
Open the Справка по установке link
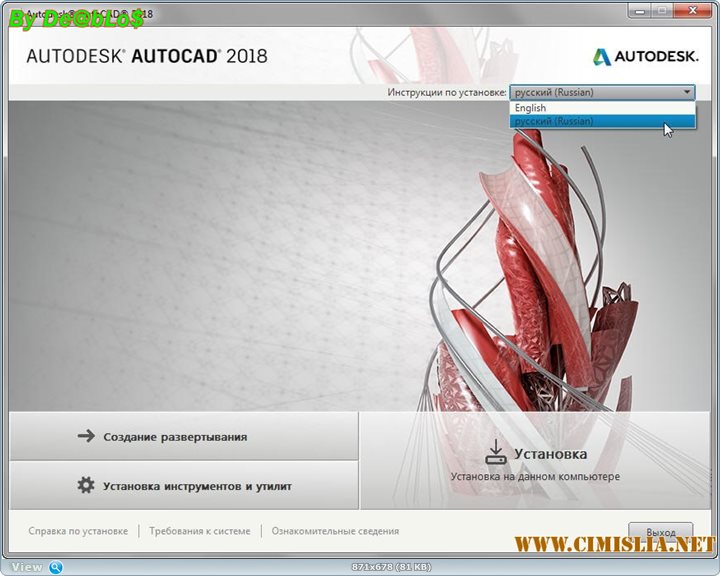(78, 531)
